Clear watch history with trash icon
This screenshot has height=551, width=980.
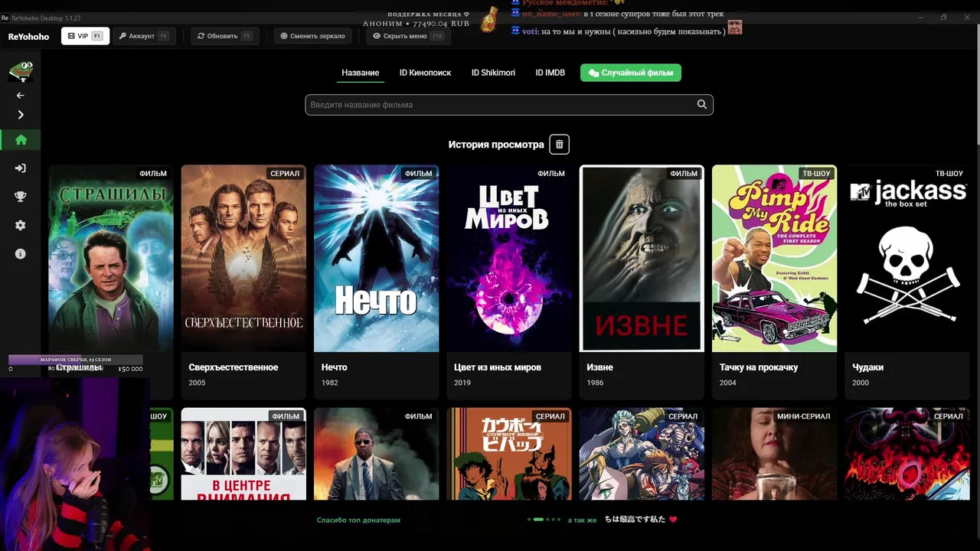click(x=559, y=144)
